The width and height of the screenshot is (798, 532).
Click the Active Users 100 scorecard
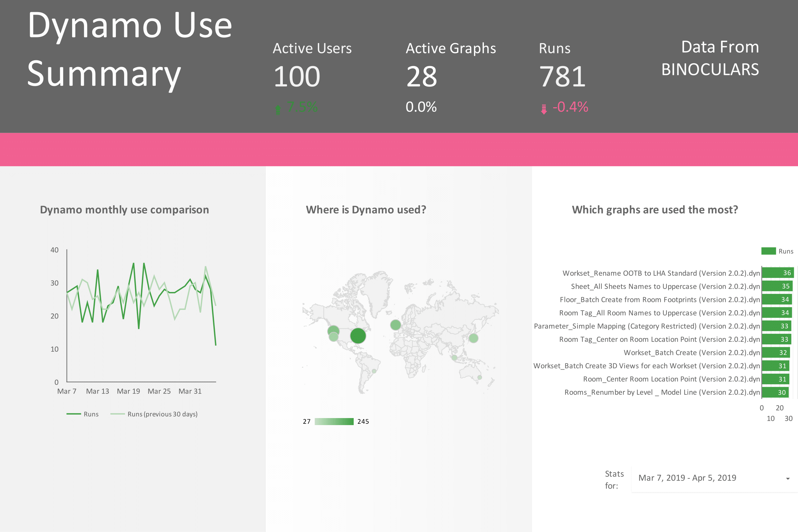[297, 77]
